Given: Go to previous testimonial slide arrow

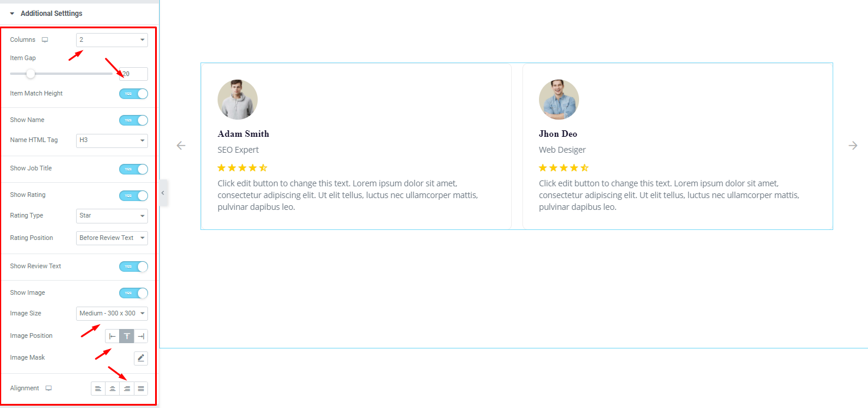Looking at the screenshot, I should pos(181,146).
